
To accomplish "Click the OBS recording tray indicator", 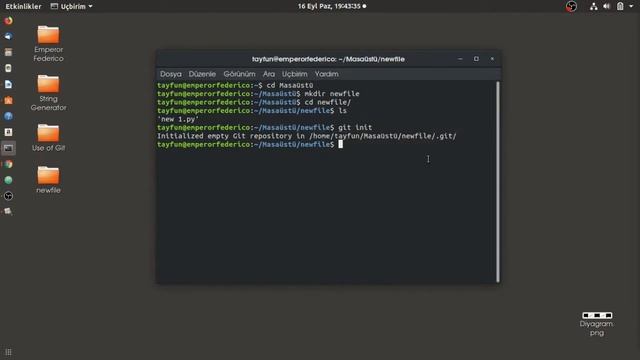I will point(571,6).
